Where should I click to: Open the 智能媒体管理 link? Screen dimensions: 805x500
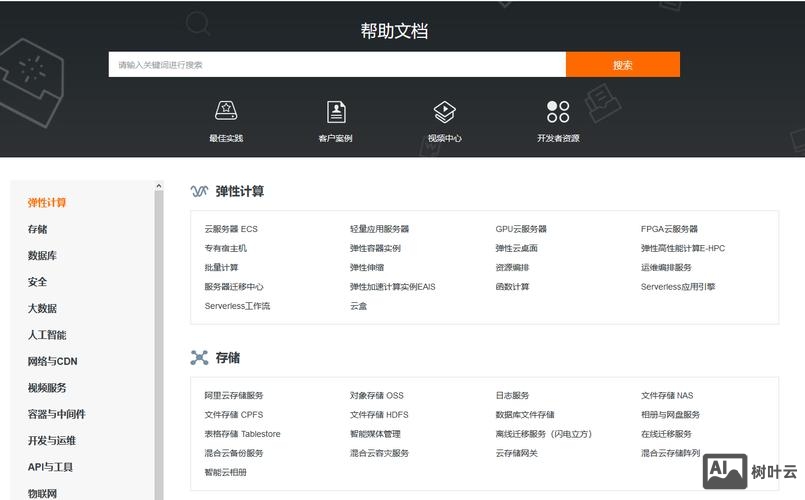click(375, 434)
